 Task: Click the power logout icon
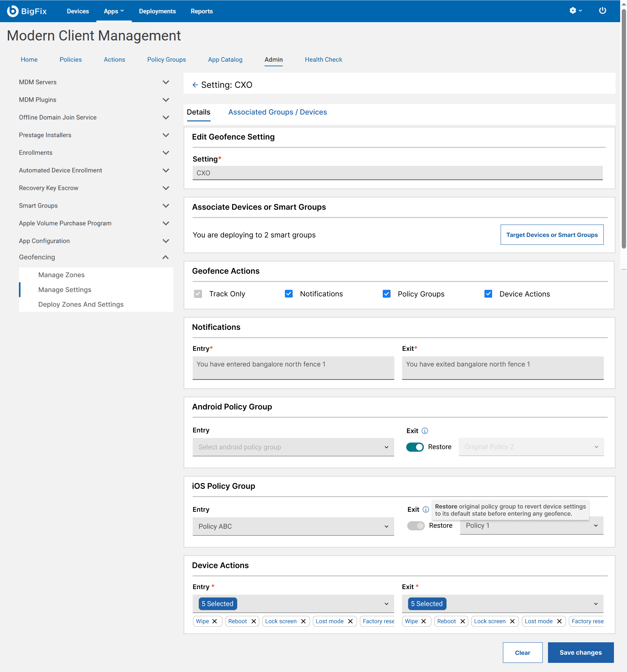(x=602, y=10)
